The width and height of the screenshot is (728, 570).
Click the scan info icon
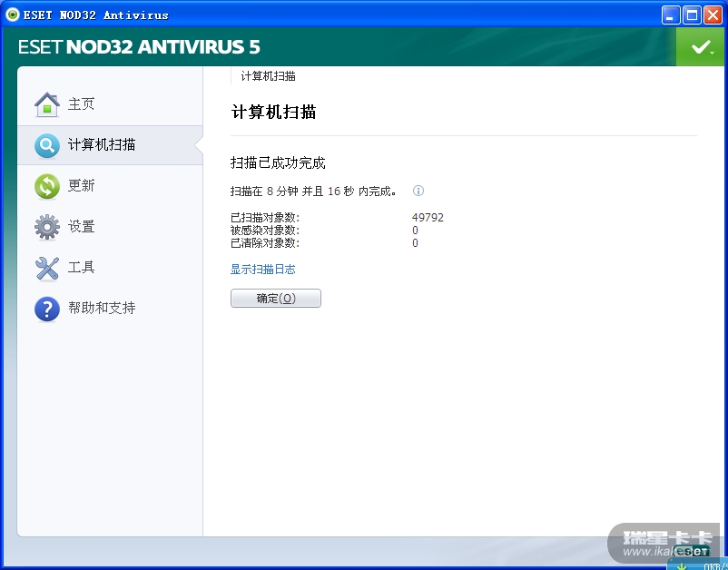coord(418,191)
